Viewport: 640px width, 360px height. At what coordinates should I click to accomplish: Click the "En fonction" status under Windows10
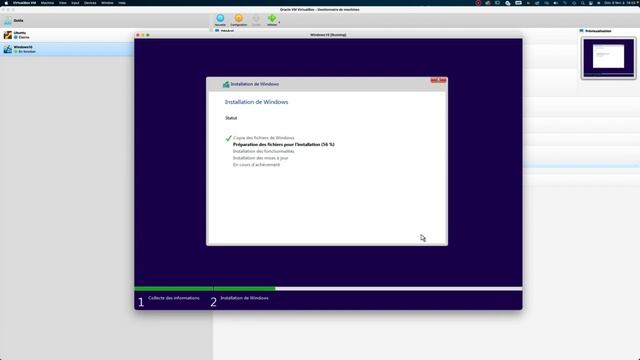27,52
